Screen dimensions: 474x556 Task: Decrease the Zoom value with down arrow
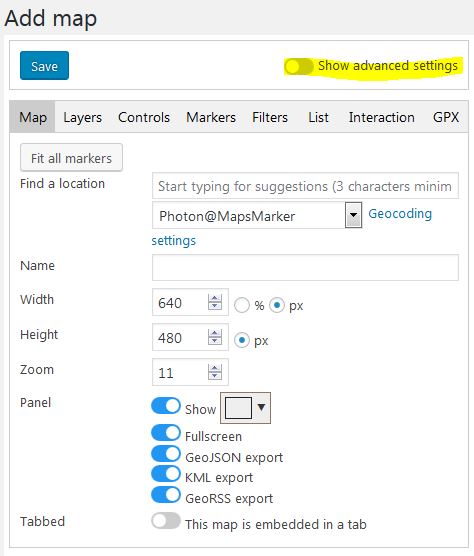coord(214,376)
